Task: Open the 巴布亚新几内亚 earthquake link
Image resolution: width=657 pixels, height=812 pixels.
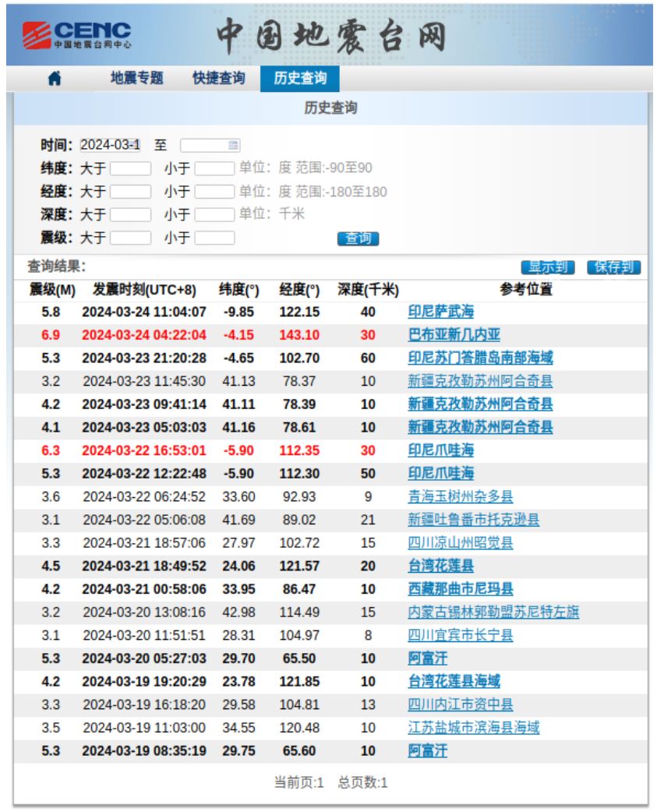Action: pyautogui.click(x=454, y=335)
